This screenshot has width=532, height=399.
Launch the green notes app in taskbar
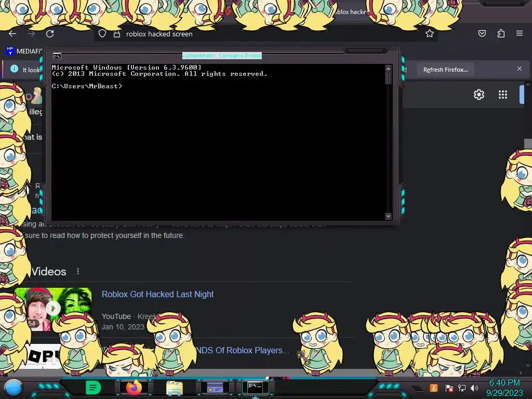(94, 388)
